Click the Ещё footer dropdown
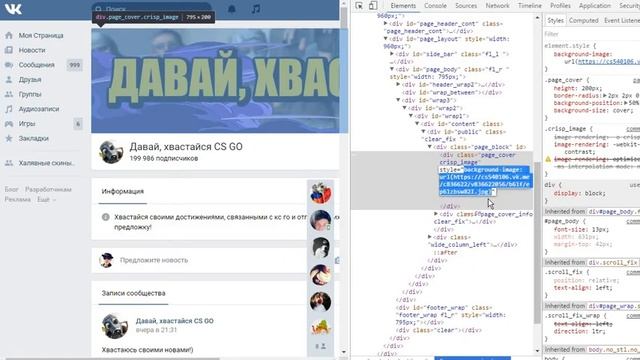The width and height of the screenshot is (640, 360). 46,199
